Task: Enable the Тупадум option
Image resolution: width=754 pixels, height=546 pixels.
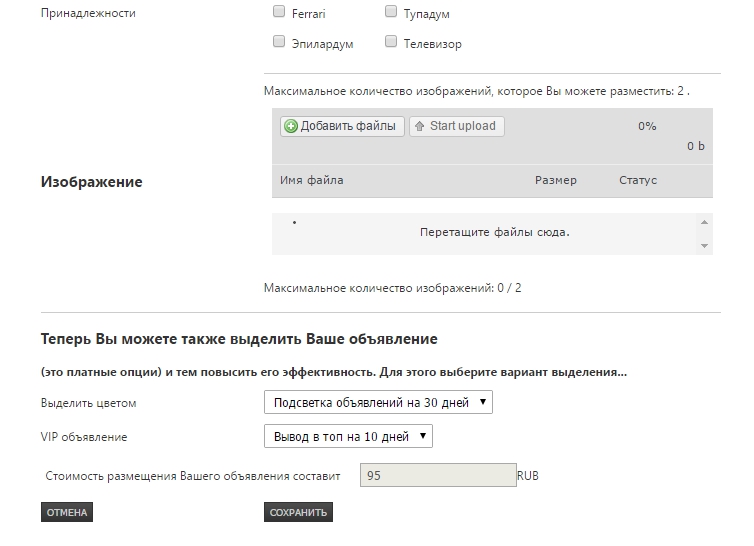Action: click(x=391, y=13)
